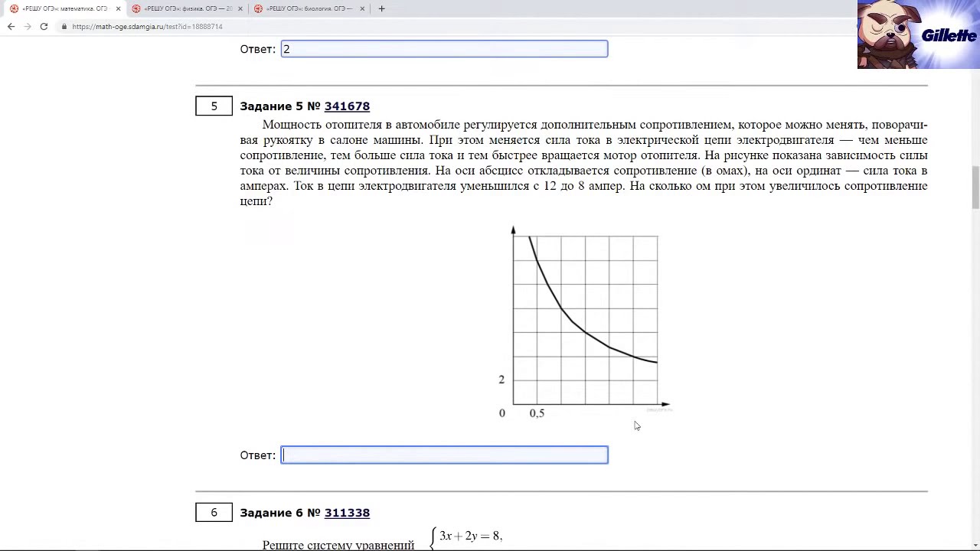Image resolution: width=980 pixels, height=551 pixels.
Task: Click the 'Ответ:' label of task 5
Action: point(258,455)
